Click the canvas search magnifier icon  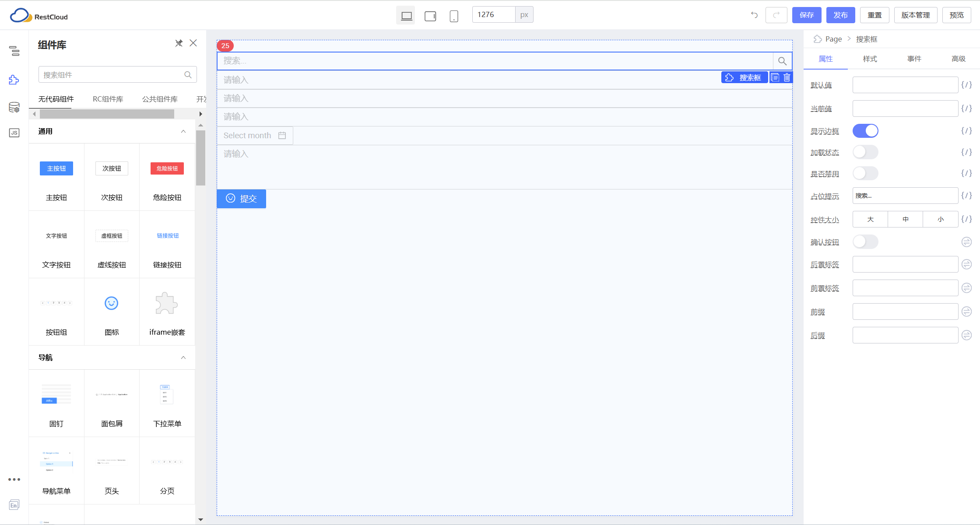782,60
